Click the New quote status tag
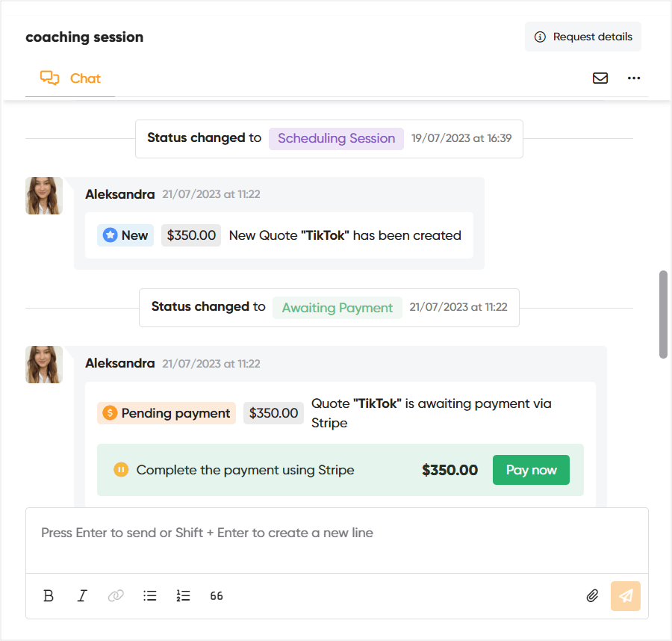The image size is (672, 641). [125, 235]
